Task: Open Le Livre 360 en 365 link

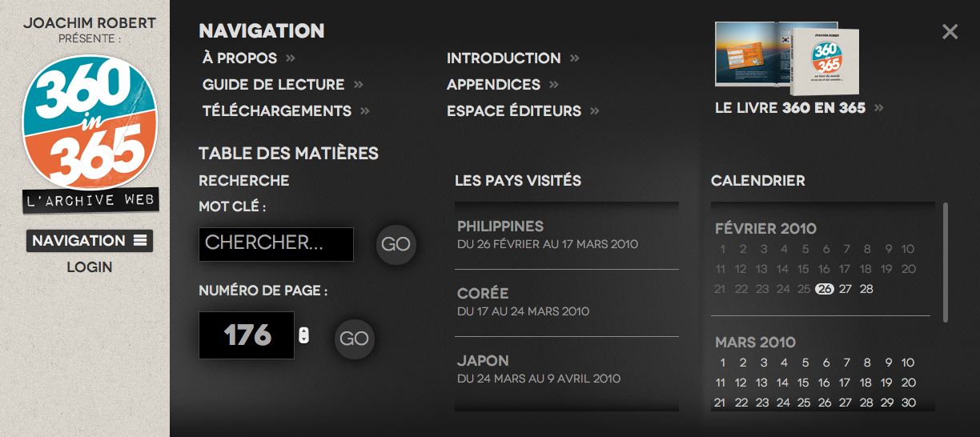Action: coord(790,108)
